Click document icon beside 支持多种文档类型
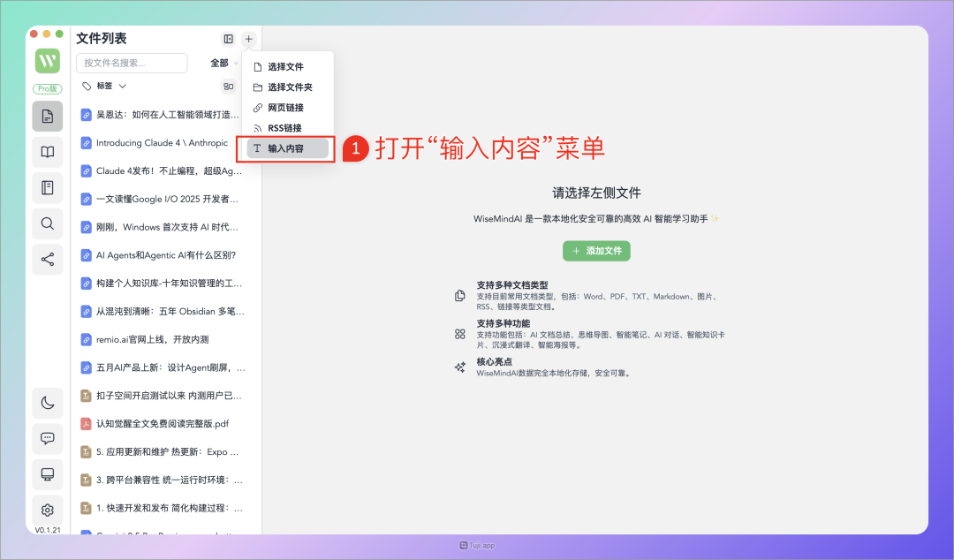 pos(460,296)
